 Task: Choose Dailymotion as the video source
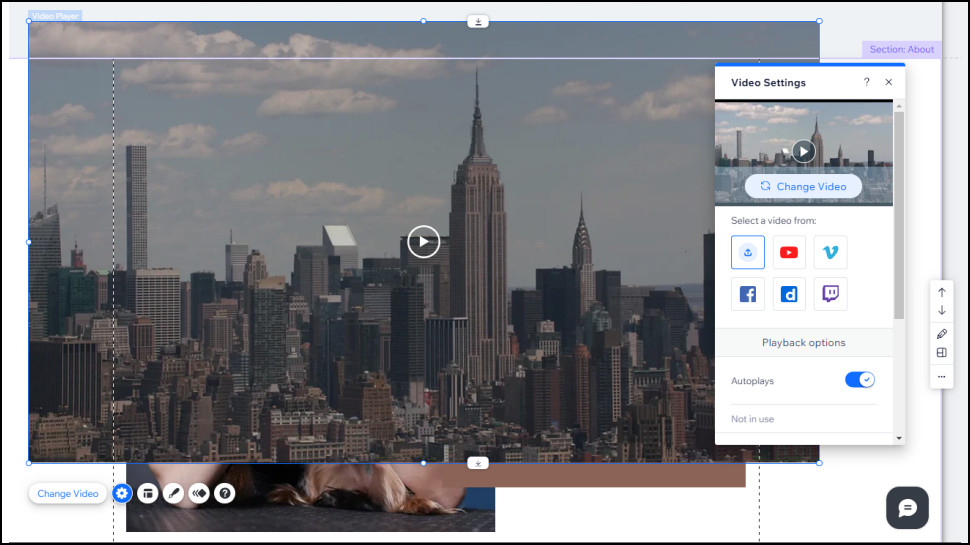pos(789,294)
